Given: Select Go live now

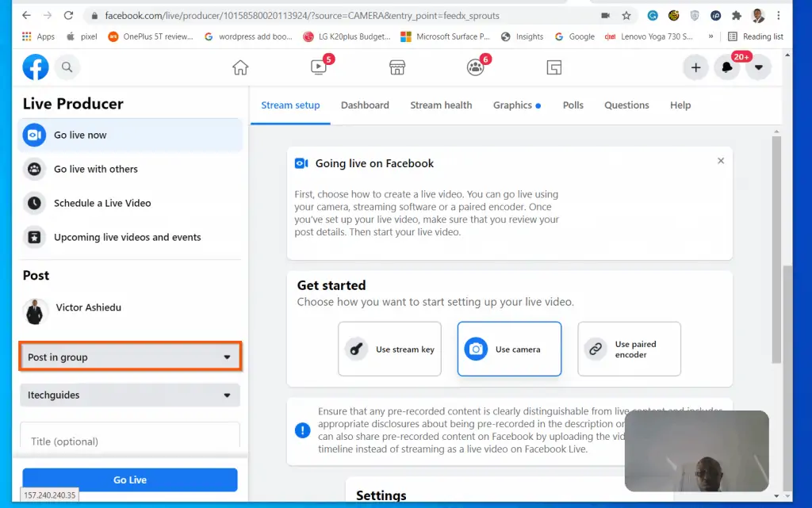Looking at the screenshot, I should pyautogui.click(x=130, y=135).
